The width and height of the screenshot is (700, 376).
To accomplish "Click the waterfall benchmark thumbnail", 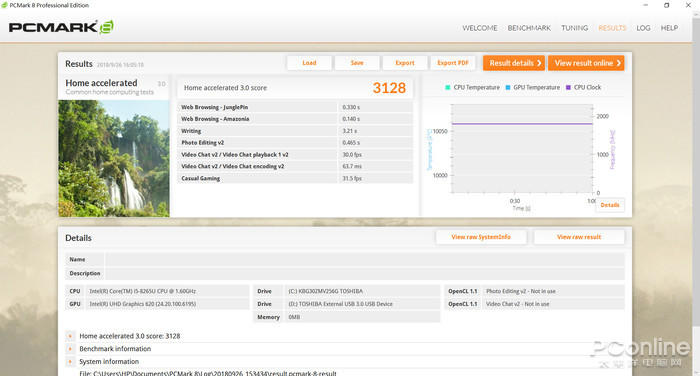I will point(114,159).
